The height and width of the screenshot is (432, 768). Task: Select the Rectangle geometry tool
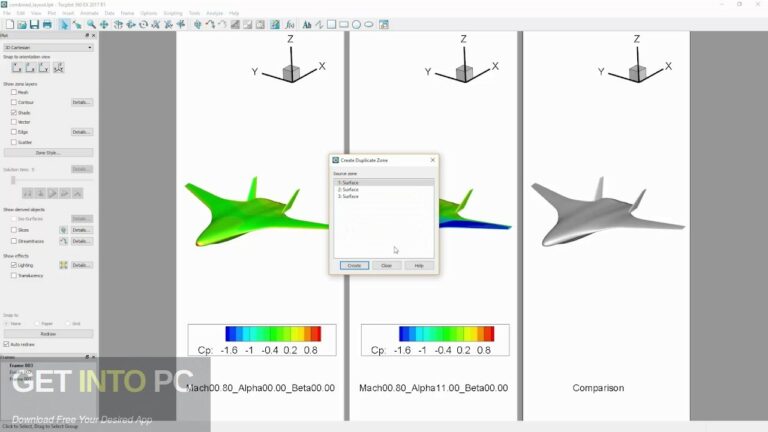pos(344,24)
